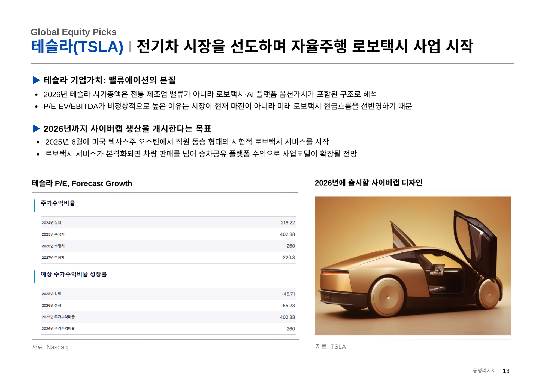Click the blue triangle beside 2026년까지 사이버캡 heading

click(37, 129)
